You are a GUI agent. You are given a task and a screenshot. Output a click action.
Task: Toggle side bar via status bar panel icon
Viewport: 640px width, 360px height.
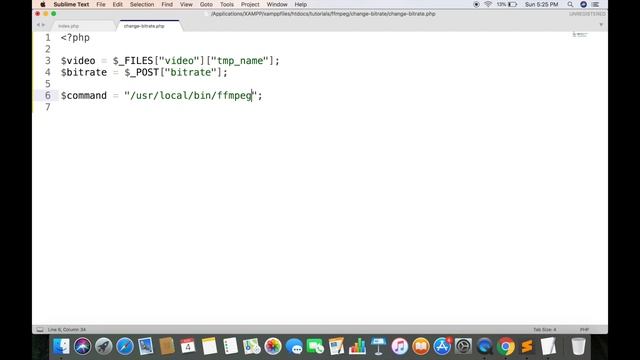tap(40, 329)
